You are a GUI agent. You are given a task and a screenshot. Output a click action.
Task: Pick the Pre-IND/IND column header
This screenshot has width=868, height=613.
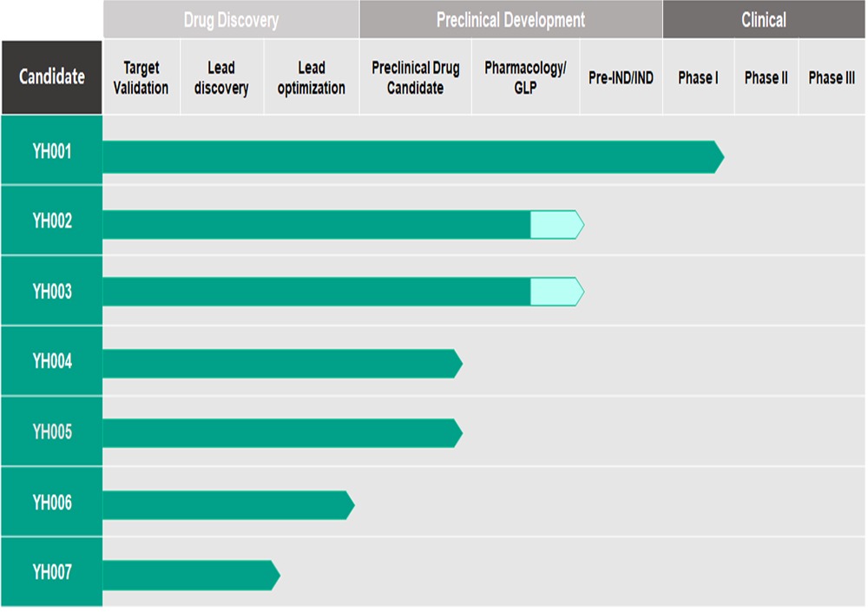tap(621, 77)
